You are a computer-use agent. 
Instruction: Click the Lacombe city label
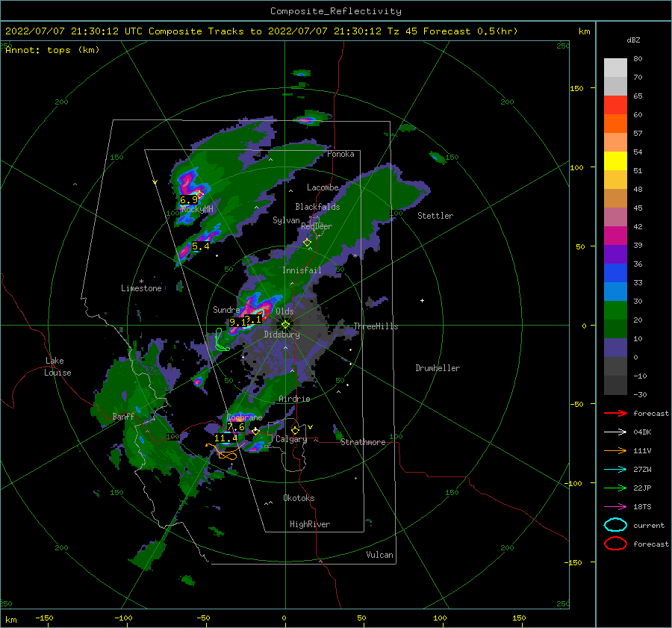323,187
